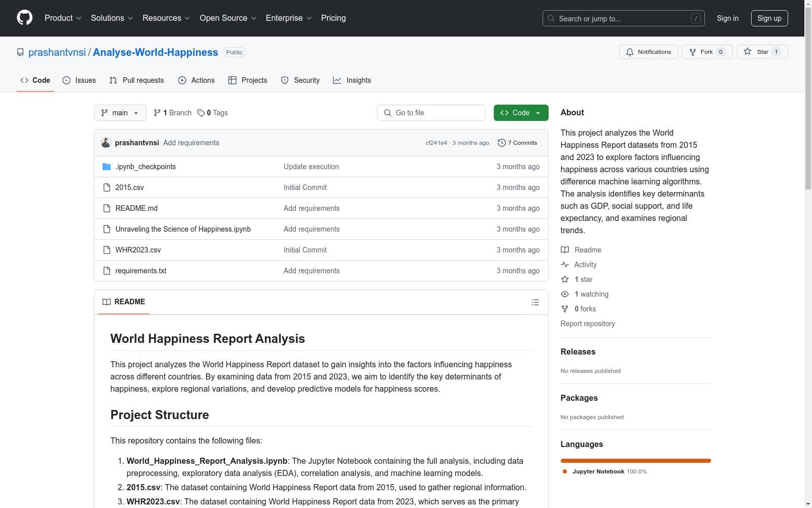
Task: Click the Star icon
Action: coord(748,52)
